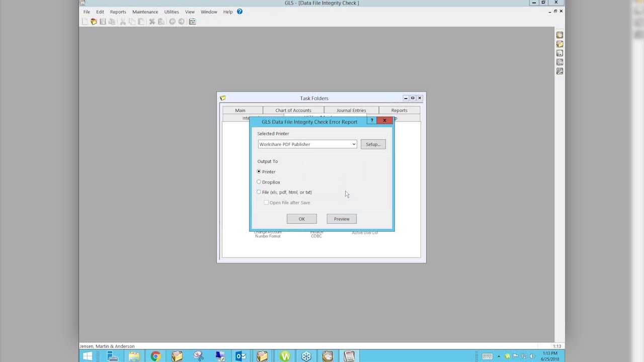Viewport: 644px width, 362px height.
Task: Open the Reports menu
Action: click(x=118, y=12)
